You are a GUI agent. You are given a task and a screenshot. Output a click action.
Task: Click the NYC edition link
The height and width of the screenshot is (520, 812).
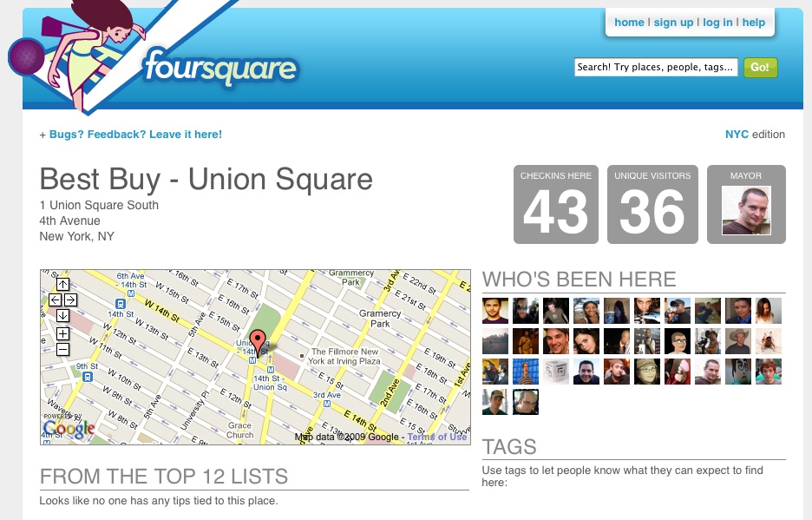click(x=737, y=135)
